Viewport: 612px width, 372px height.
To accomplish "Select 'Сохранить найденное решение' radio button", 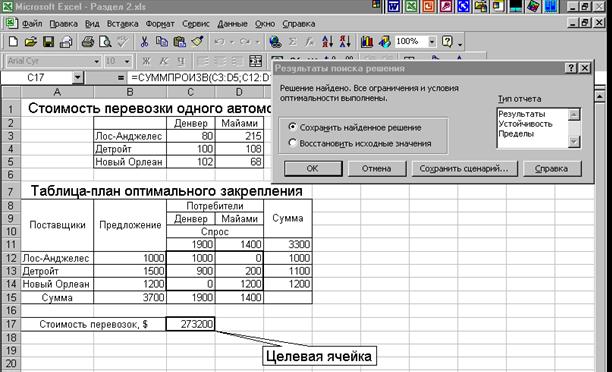I will point(292,126).
